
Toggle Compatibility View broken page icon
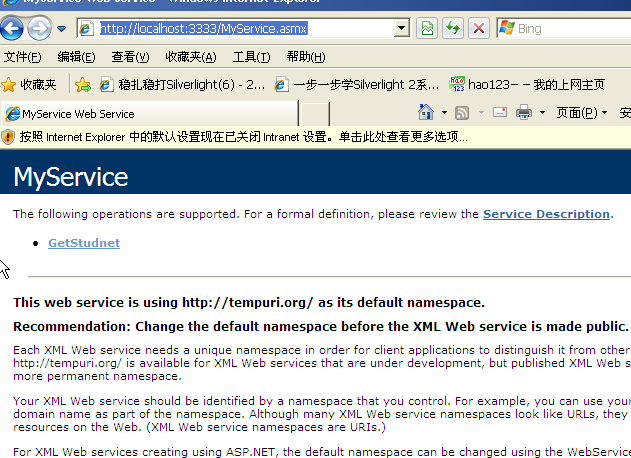[427, 28]
